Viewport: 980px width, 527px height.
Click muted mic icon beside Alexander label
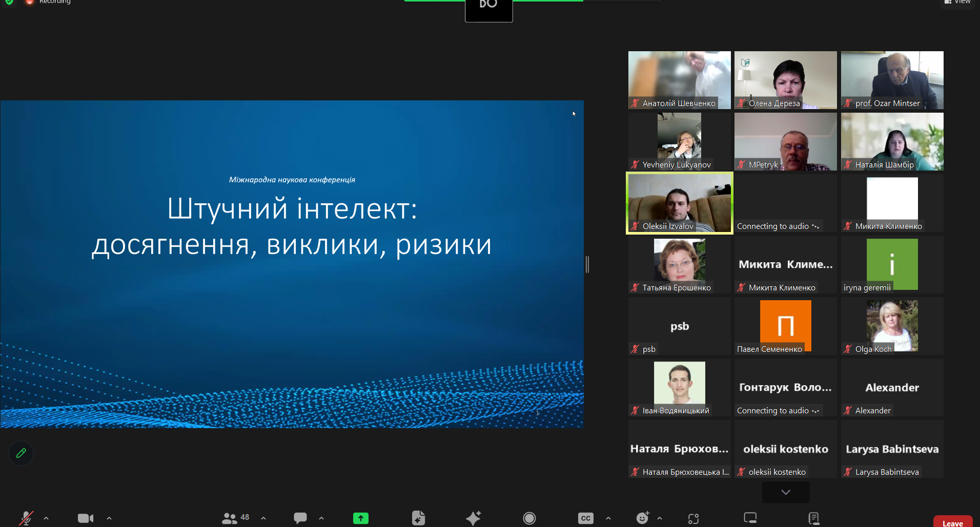point(848,410)
